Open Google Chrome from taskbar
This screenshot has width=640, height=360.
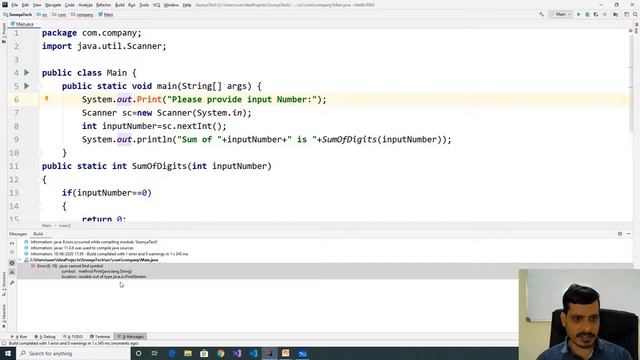click(221, 353)
